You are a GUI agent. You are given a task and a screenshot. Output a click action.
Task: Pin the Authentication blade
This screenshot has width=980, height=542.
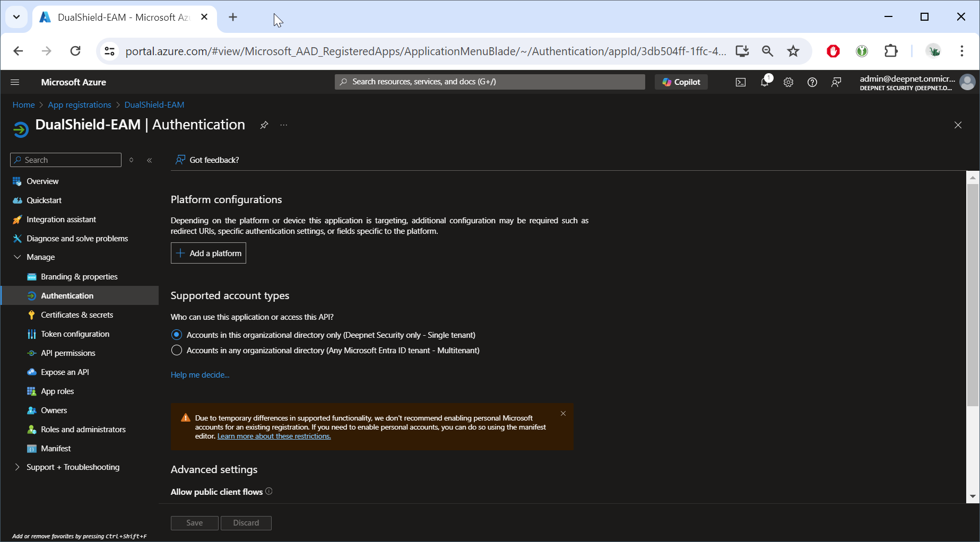[264, 125]
